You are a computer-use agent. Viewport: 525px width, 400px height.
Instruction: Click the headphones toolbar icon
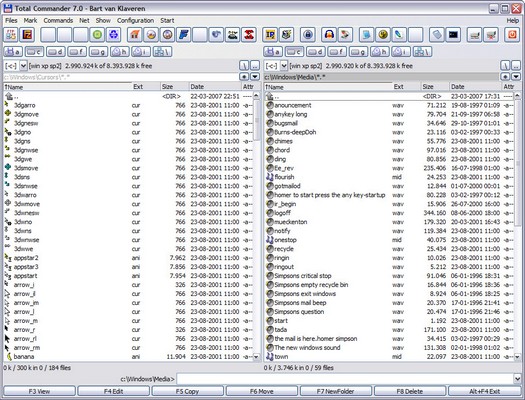pyautogui.click(x=329, y=35)
